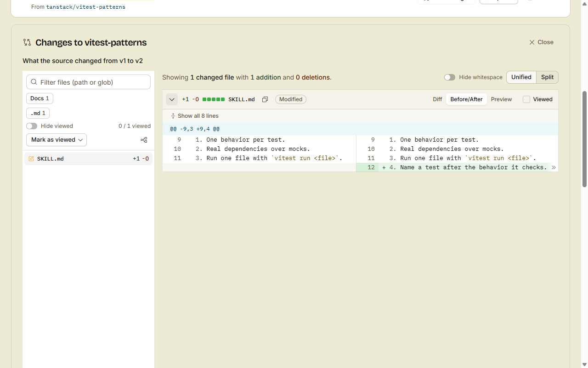Image resolution: width=588 pixels, height=368 pixels.
Task: Click the "Showing 1 changed file" summary
Action: tap(247, 77)
